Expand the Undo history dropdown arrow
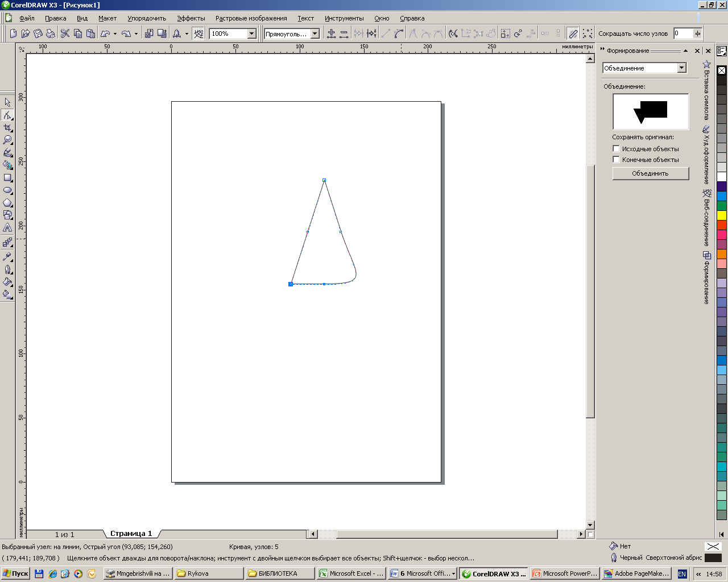Image resolution: width=728 pixels, height=582 pixels. point(115,34)
